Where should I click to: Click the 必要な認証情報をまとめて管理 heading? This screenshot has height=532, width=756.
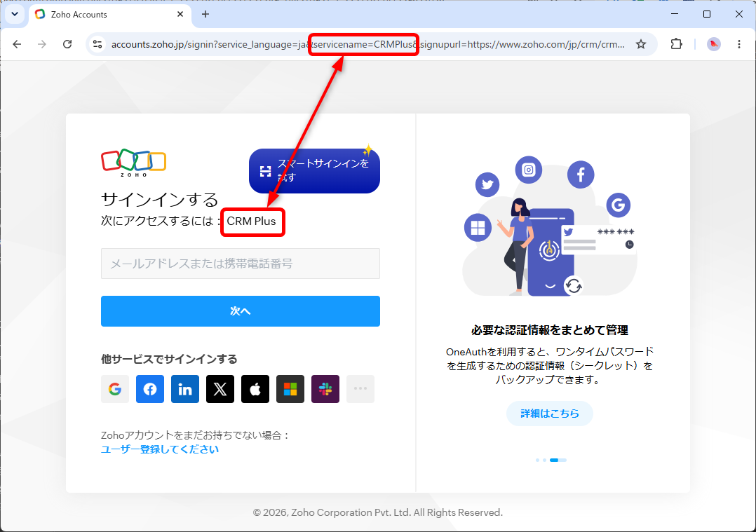pyautogui.click(x=550, y=330)
